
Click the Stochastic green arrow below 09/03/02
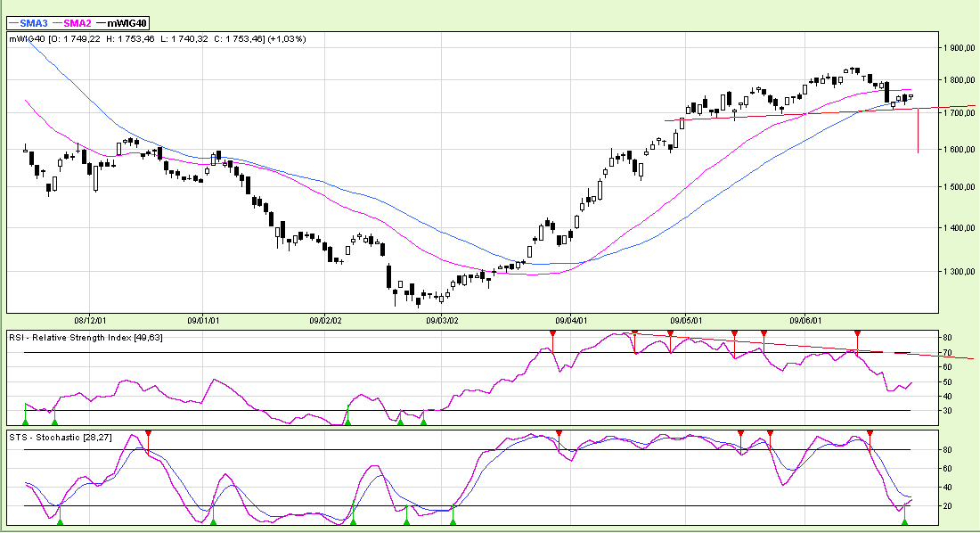pos(453,521)
